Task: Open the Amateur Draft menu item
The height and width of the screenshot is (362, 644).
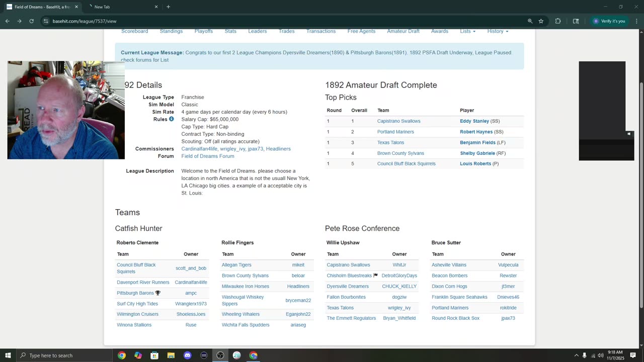Action: click(403, 31)
